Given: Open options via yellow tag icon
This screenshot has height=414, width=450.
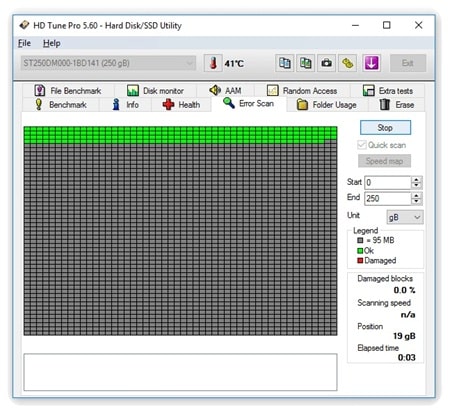Looking at the screenshot, I should coord(347,63).
